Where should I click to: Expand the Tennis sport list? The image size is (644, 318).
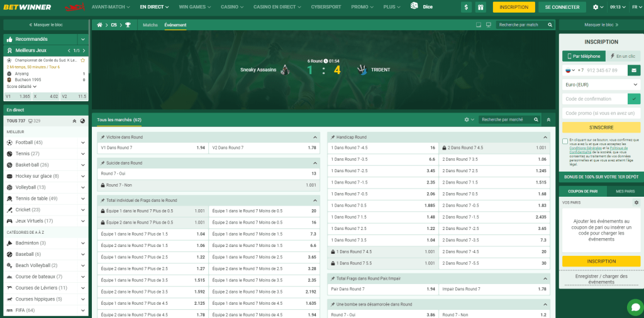(83, 154)
